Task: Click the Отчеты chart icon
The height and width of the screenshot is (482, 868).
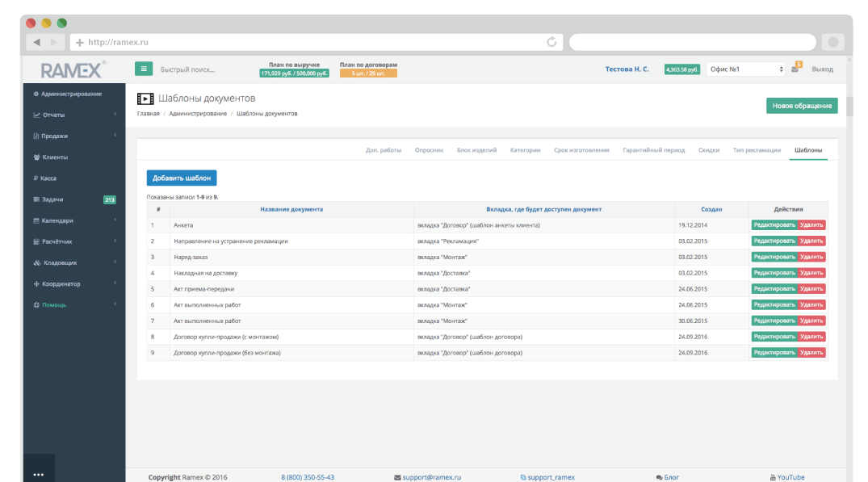Action: click(36, 115)
